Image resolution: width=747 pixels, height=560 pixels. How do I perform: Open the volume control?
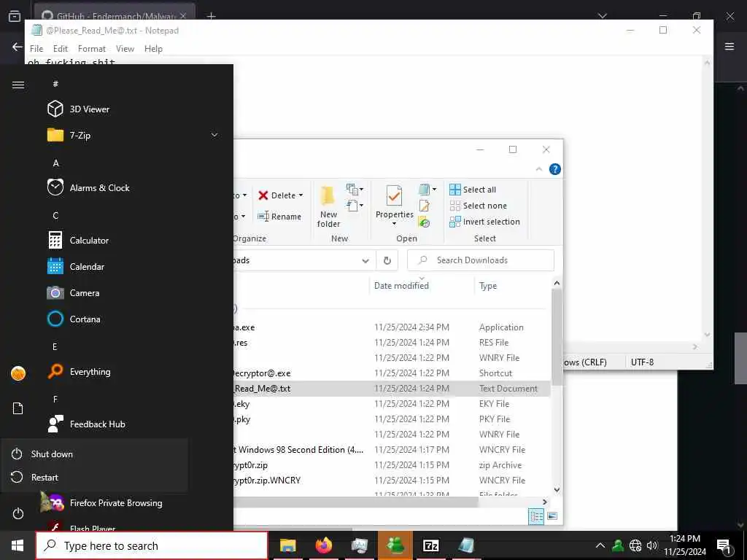(651, 545)
